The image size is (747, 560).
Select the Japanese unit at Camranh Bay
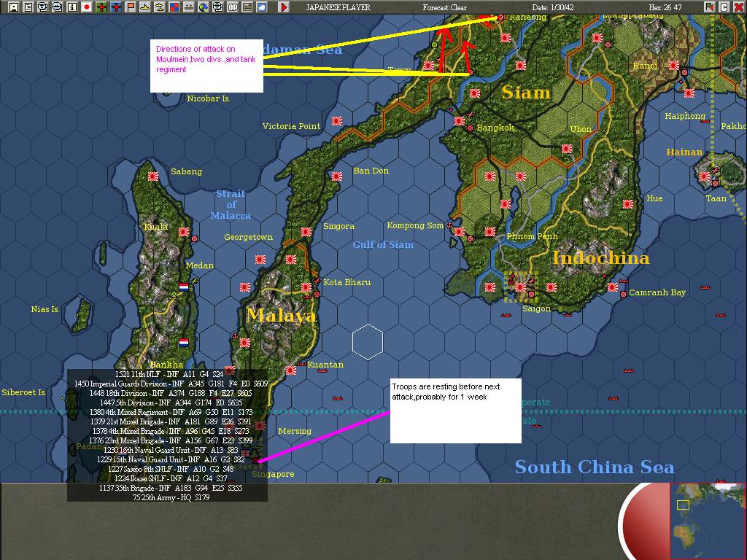[x=613, y=287]
